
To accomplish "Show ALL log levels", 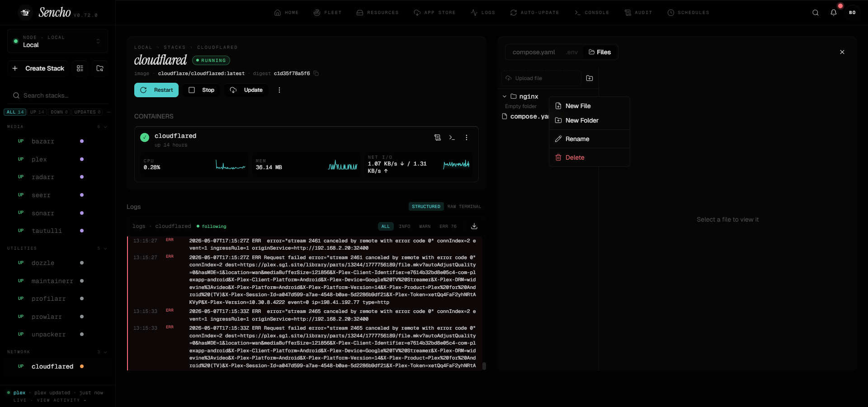I will (386, 227).
